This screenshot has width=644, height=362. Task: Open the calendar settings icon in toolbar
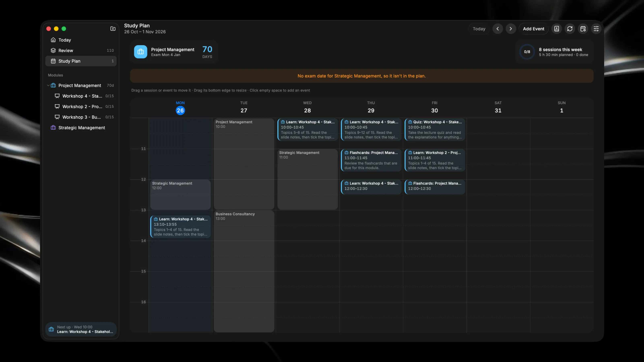[x=583, y=29]
